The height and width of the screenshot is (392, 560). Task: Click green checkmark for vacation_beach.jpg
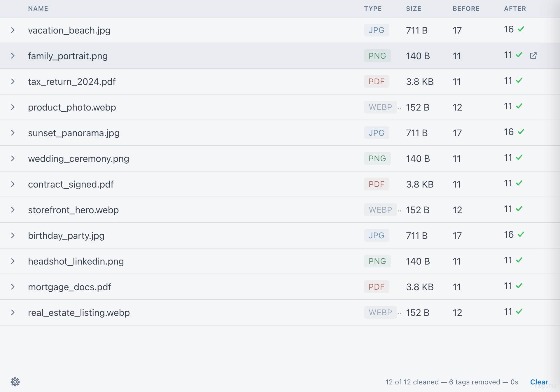(x=521, y=29)
